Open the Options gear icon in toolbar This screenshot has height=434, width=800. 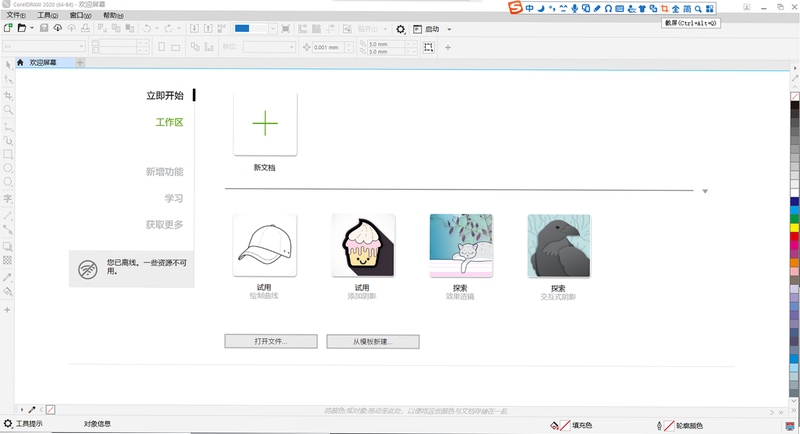point(401,29)
